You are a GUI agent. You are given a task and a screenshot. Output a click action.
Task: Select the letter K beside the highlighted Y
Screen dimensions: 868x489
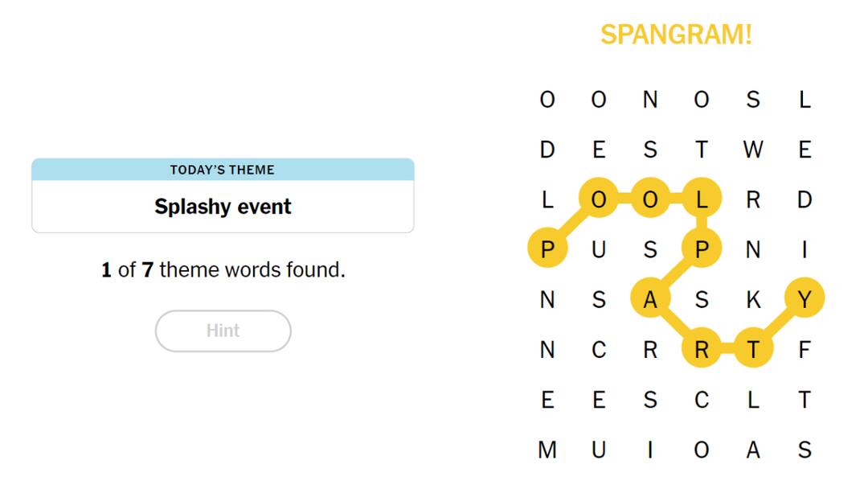point(754,298)
